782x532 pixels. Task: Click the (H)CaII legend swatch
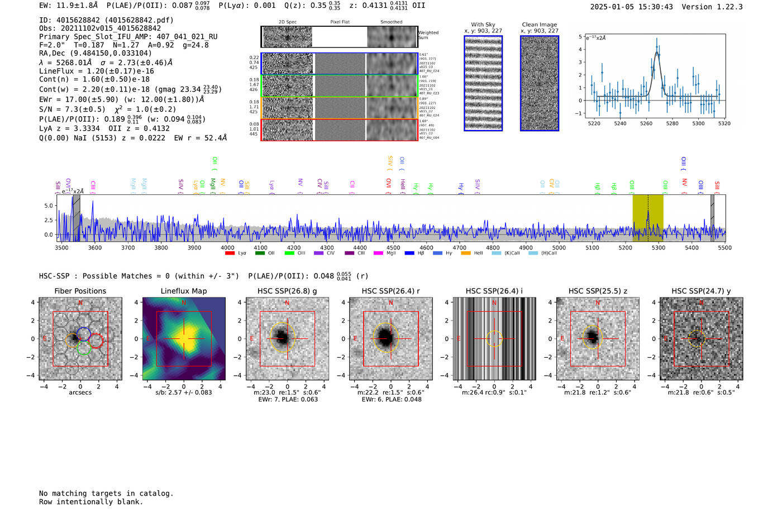533,253
